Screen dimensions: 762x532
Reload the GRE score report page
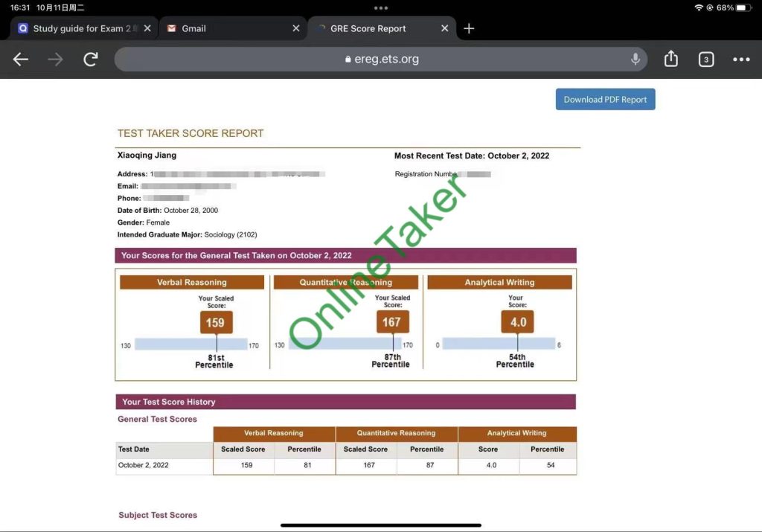coord(91,60)
